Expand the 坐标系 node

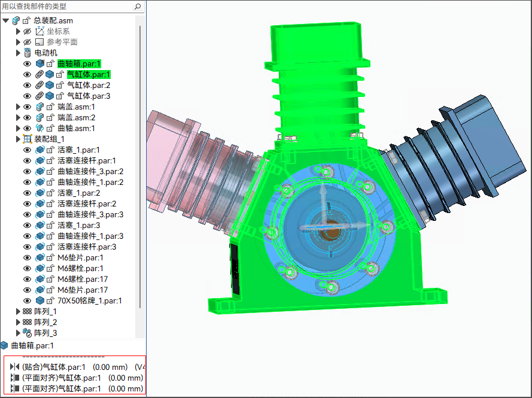pyautogui.click(x=19, y=32)
